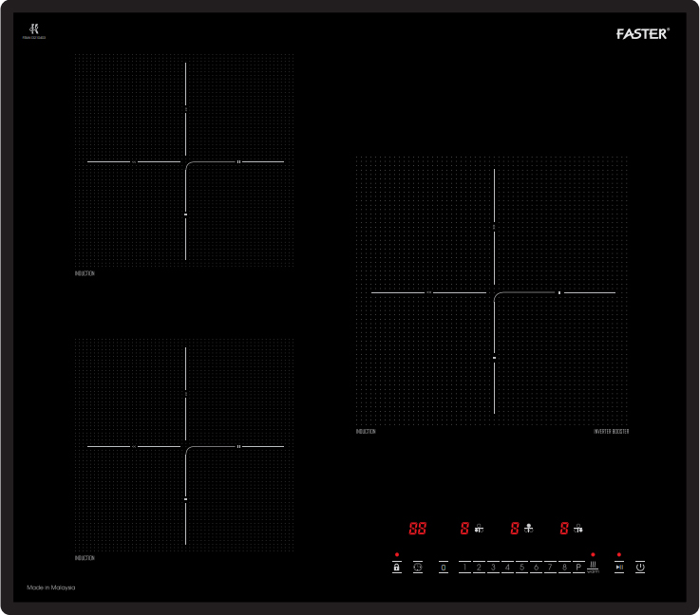Viewport: 700px width, 615px height.
Task: Tap the power on/off touch key
Action: (640, 568)
